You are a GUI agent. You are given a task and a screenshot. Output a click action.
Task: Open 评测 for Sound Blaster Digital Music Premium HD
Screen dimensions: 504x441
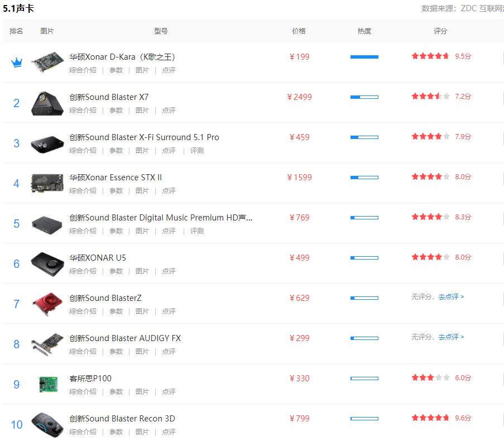(197, 231)
